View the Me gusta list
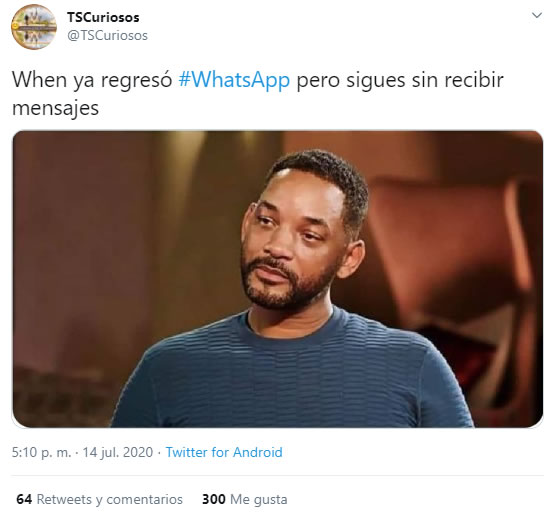Viewport: 557px width, 522px height. coord(244,499)
